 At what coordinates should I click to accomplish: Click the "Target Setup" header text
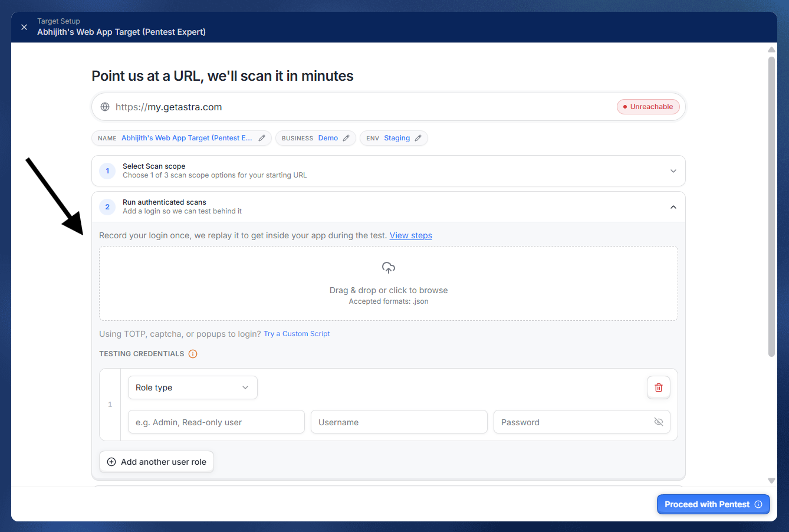[x=58, y=21]
